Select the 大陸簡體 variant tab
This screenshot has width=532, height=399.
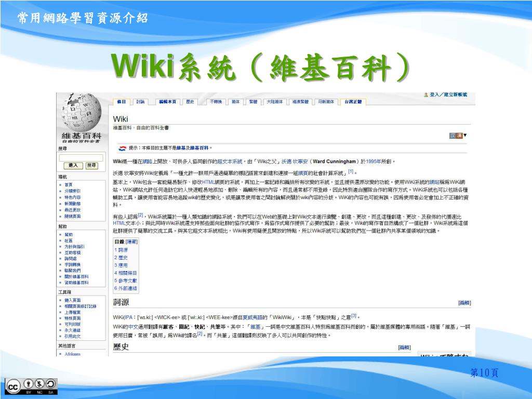[x=275, y=102]
